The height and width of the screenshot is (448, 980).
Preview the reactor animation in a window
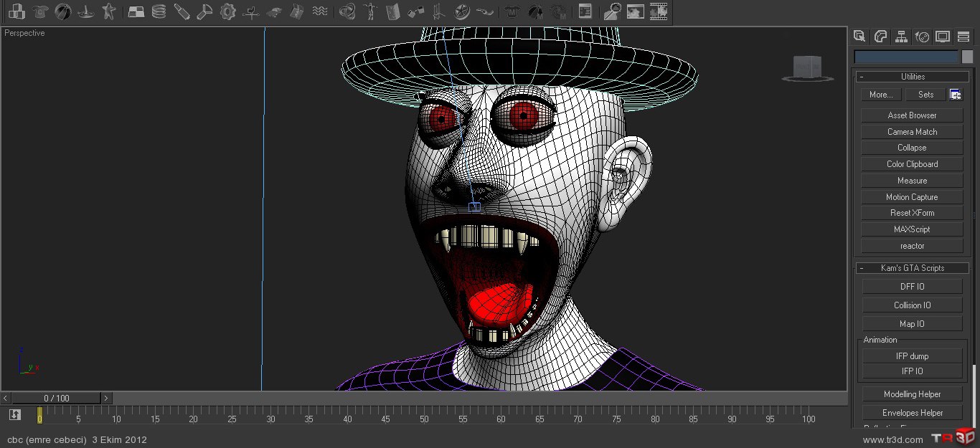pos(635,11)
